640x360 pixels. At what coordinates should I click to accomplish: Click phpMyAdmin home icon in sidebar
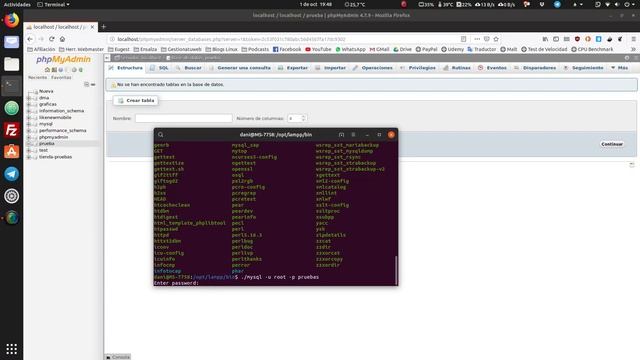pyautogui.click(x=47, y=70)
